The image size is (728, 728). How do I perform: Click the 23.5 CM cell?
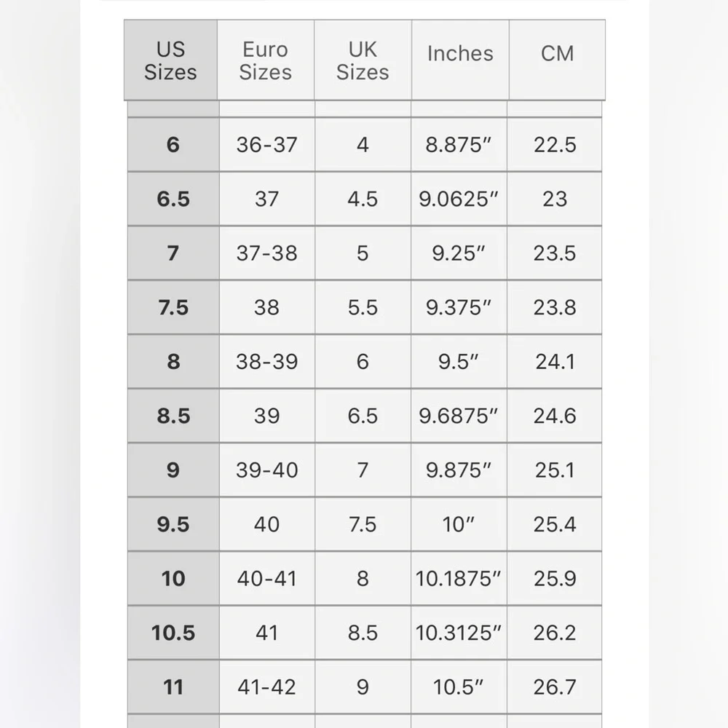point(555,253)
